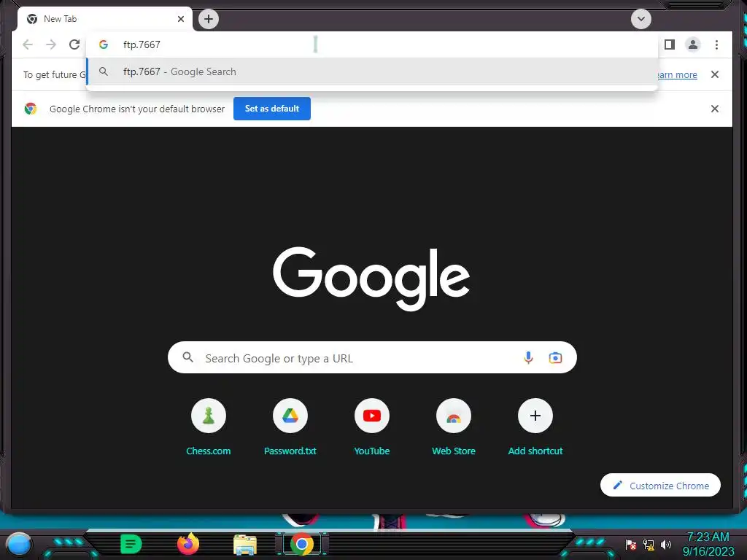Click the Set as default button
This screenshot has width=747, height=560.
pyautogui.click(x=272, y=109)
